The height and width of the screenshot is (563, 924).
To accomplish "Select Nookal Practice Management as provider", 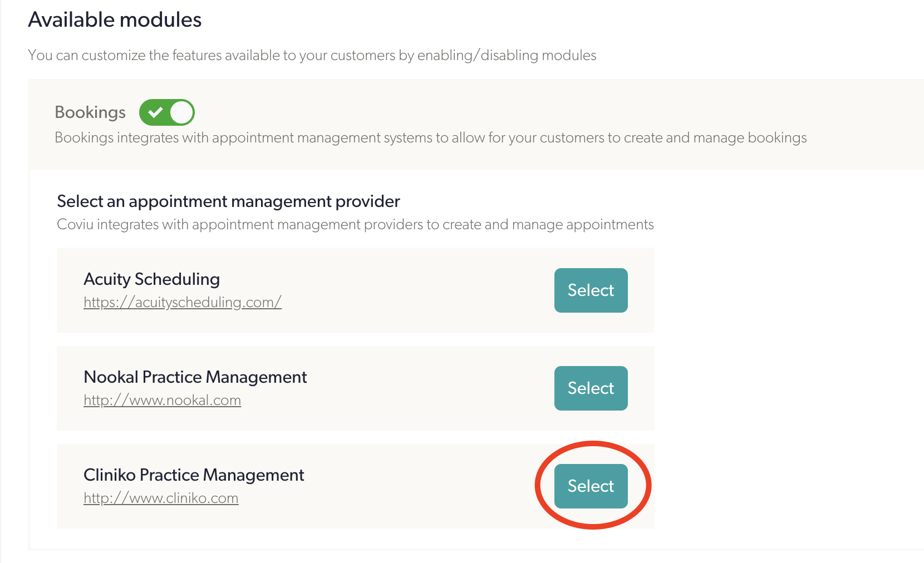I will (591, 388).
